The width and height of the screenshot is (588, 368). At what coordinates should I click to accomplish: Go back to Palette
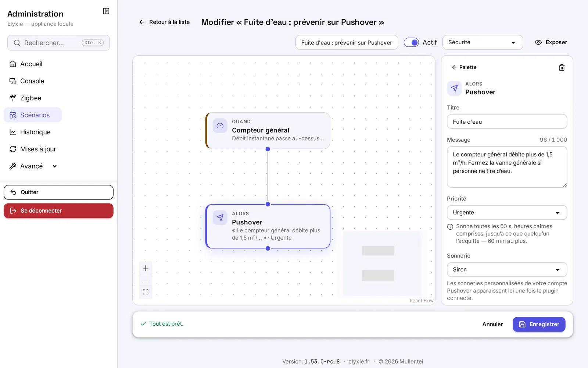(464, 67)
